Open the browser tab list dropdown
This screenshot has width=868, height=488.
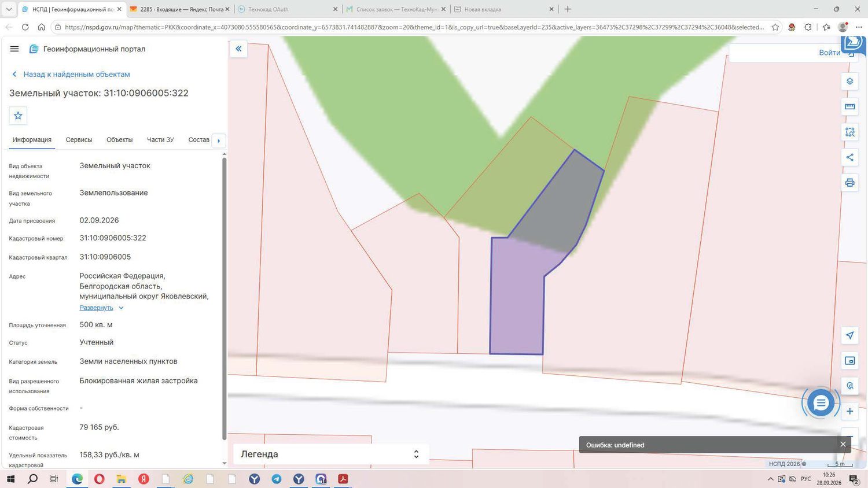(x=9, y=9)
